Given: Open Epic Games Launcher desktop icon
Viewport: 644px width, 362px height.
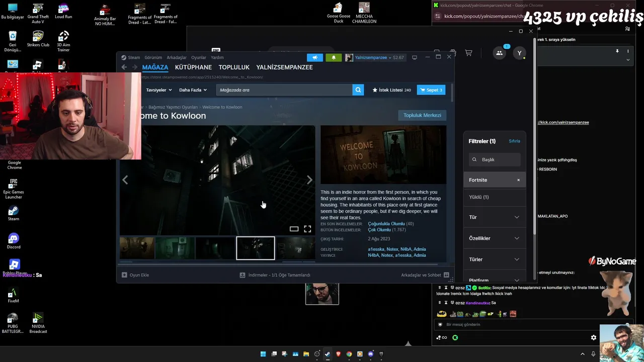Looking at the screenshot, I should tap(14, 189).
